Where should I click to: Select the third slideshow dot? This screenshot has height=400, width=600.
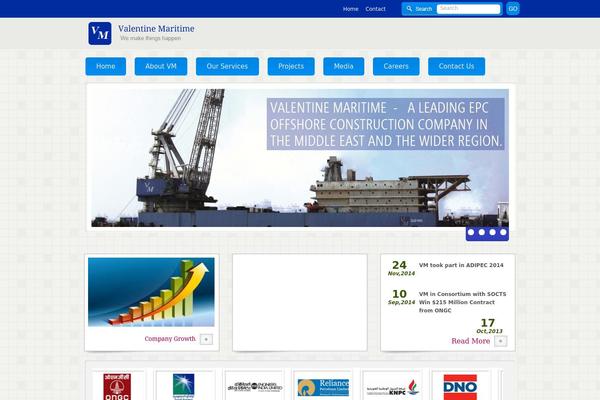[492, 232]
